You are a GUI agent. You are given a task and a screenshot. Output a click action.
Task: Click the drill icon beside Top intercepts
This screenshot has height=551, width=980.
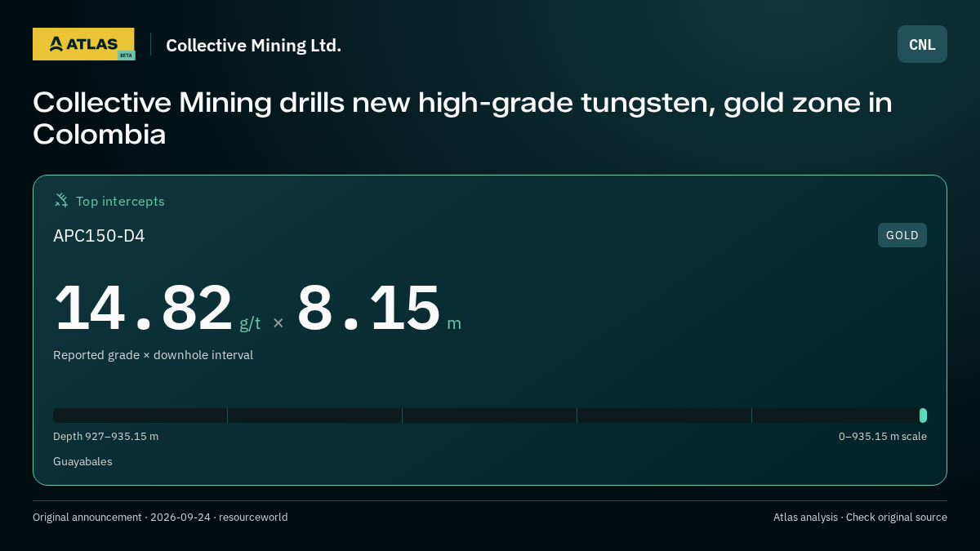[61, 201]
